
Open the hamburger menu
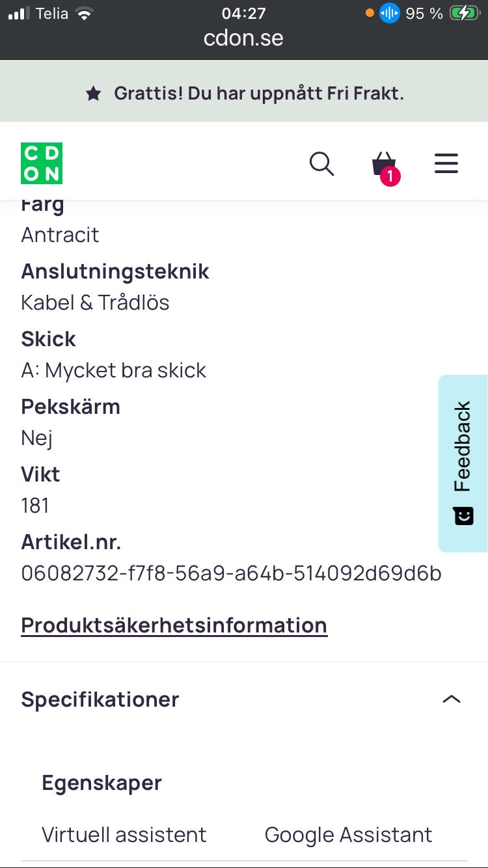click(446, 163)
